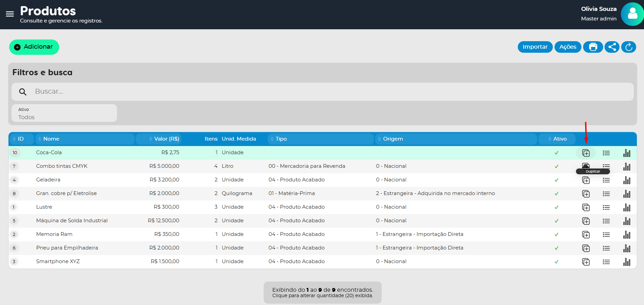Image resolution: width=644 pixels, height=305 pixels.
Task: Duplicate the Coca-Cola product
Action: point(585,153)
